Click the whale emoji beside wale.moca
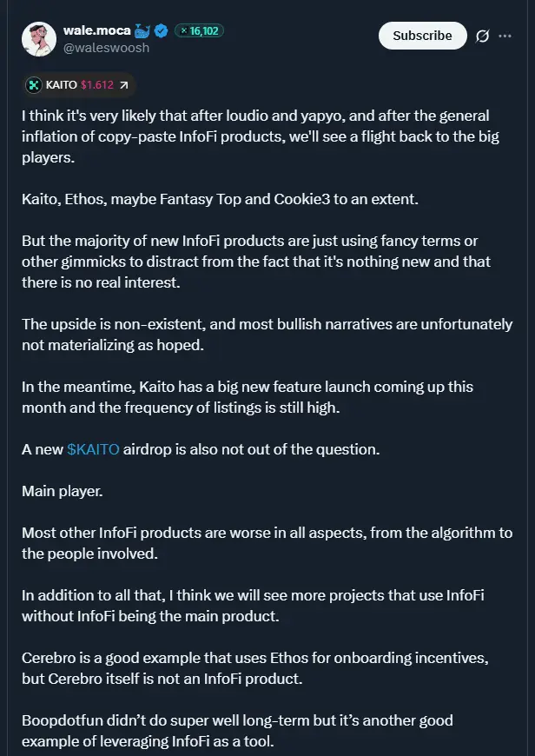Viewport: 535px width, 756px height. (x=142, y=31)
